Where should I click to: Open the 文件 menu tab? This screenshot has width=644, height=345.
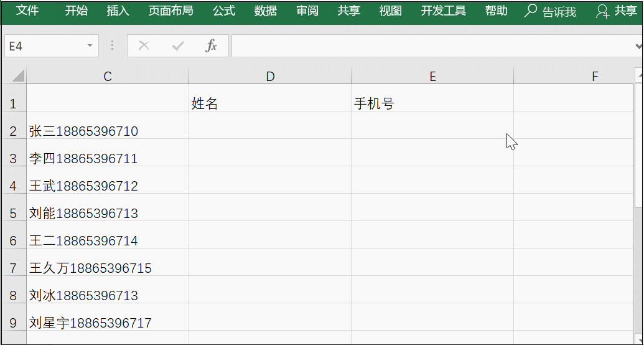point(27,11)
